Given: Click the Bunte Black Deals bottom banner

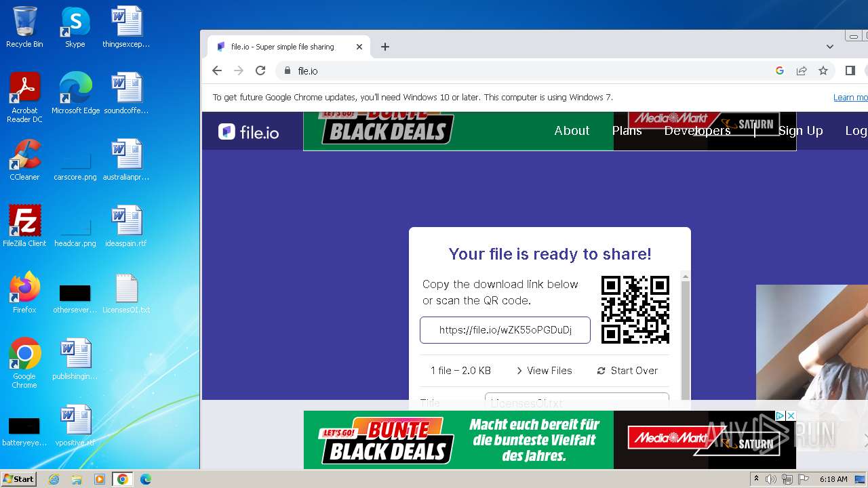Looking at the screenshot, I should click(549, 440).
